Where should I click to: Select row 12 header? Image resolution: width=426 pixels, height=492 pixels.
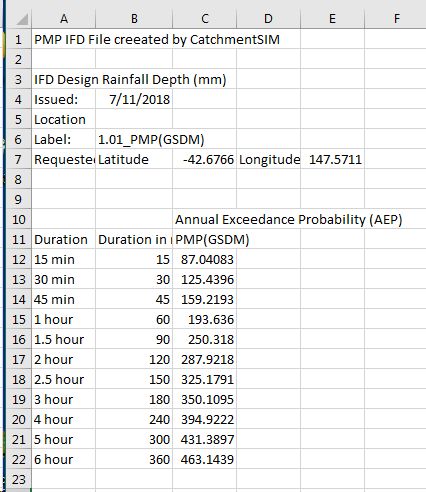19,259
